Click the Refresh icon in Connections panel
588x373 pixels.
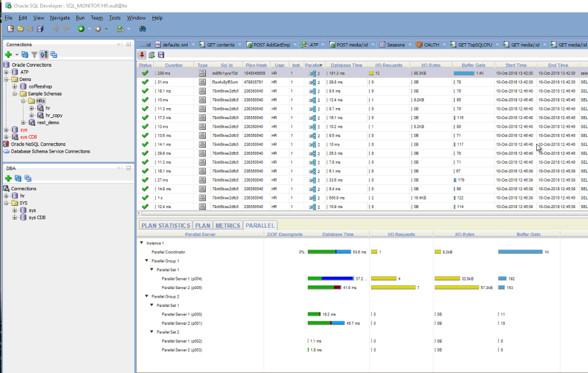(x=25, y=55)
